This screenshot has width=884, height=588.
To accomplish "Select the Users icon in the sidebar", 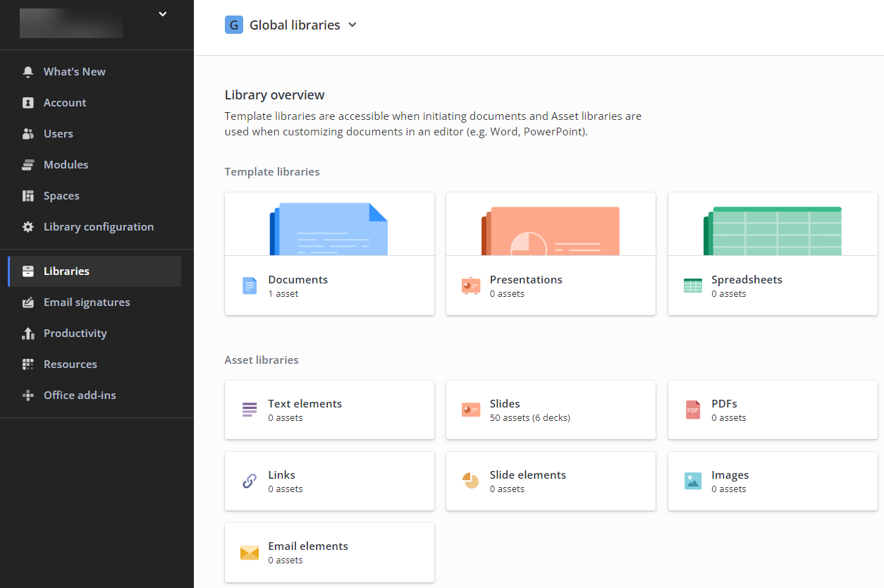I will click(27, 133).
